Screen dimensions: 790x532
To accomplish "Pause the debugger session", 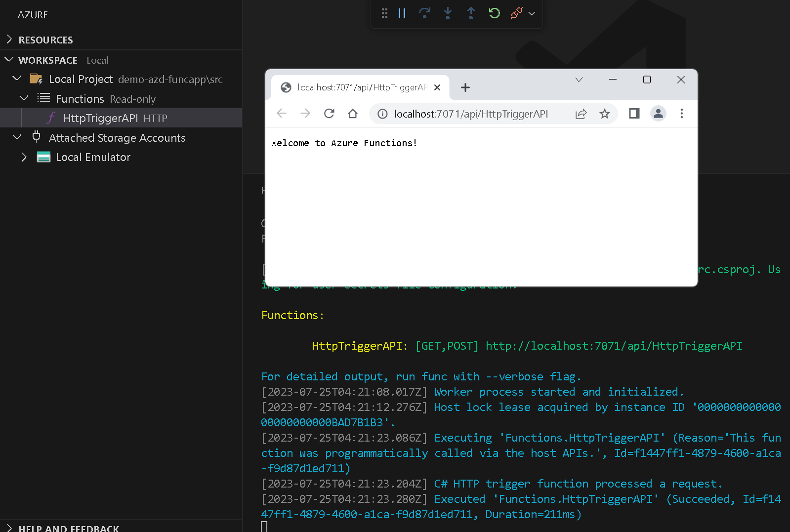I will (x=402, y=13).
